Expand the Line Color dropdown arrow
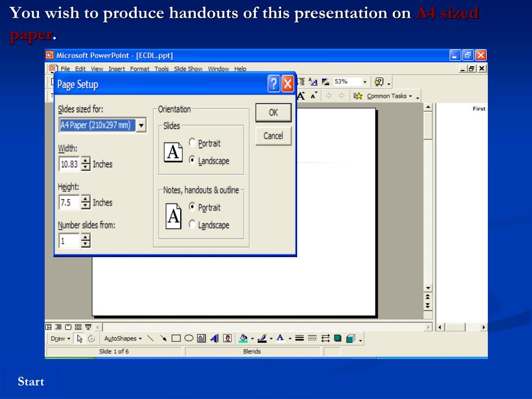The image size is (532, 399). click(271, 339)
